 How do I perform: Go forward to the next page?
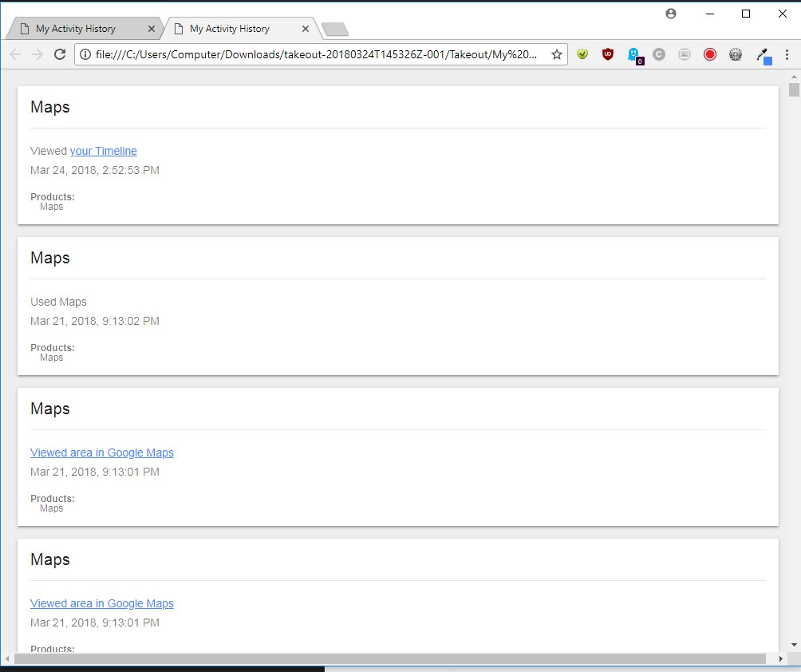[37, 55]
